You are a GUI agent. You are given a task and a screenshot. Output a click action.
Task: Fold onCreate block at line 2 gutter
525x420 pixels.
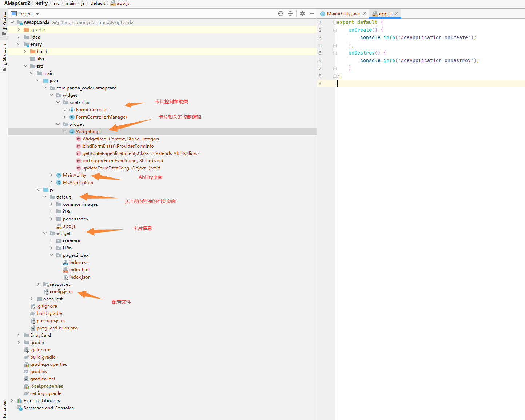pyautogui.click(x=335, y=30)
